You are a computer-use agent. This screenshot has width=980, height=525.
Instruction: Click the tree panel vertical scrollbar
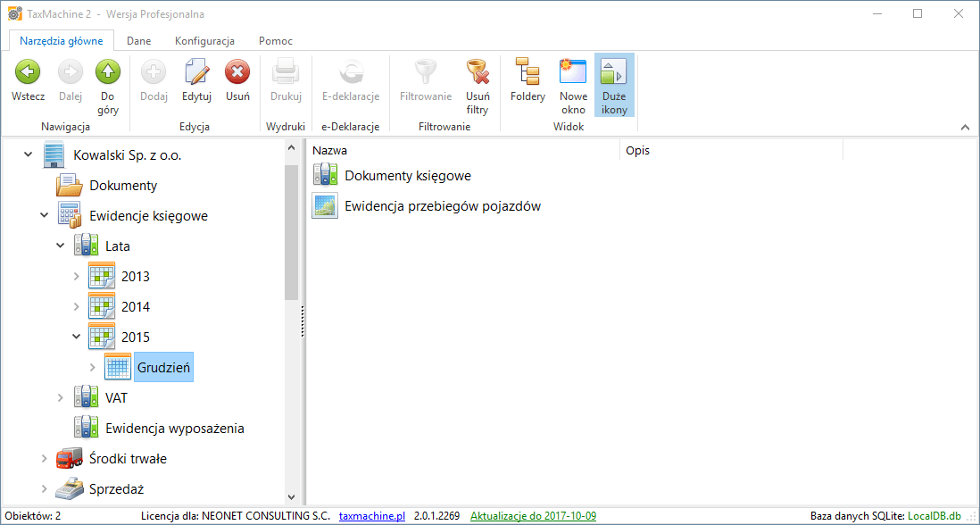[x=291, y=232]
